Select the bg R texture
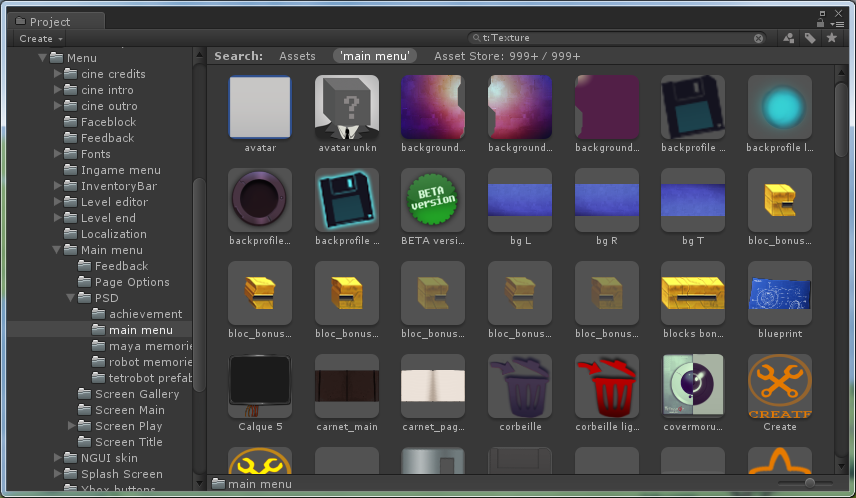This screenshot has height=498, width=856. pyautogui.click(x=607, y=200)
